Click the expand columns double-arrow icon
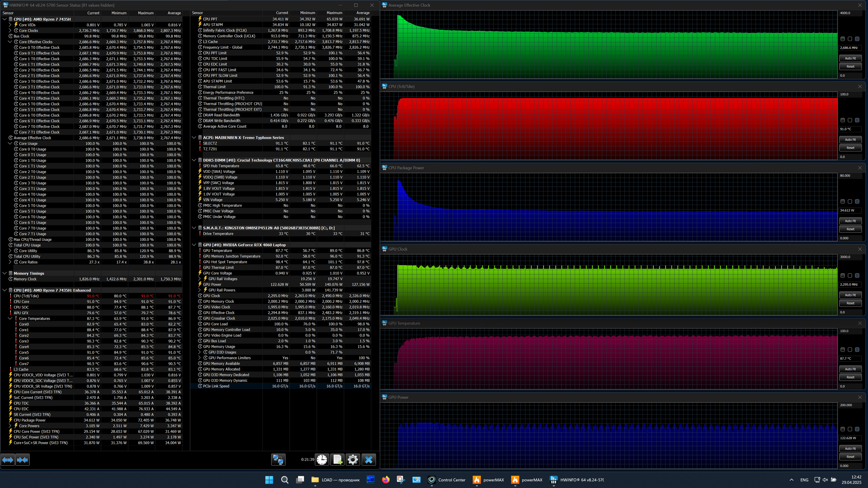Screen dimensions: 868x488 pos(8,460)
